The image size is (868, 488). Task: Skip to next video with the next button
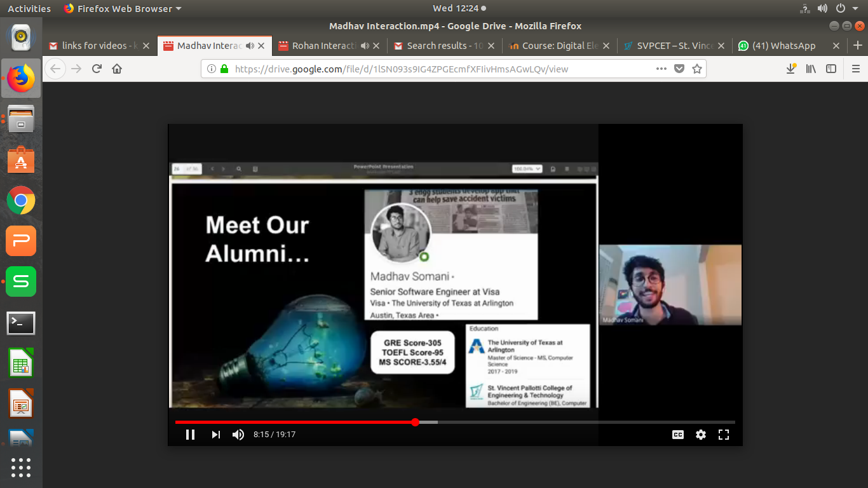tap(216, 435)
